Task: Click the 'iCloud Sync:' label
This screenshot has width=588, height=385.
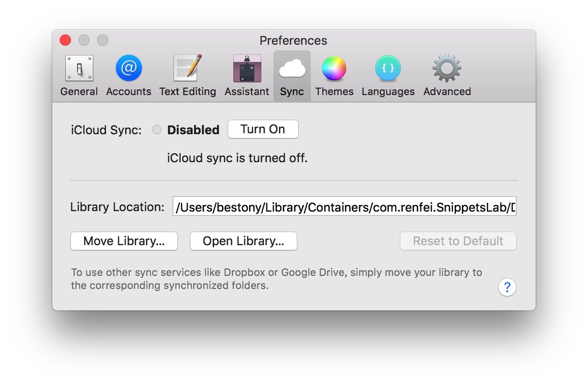Action: pyautogui.click(x=106, y=130)
